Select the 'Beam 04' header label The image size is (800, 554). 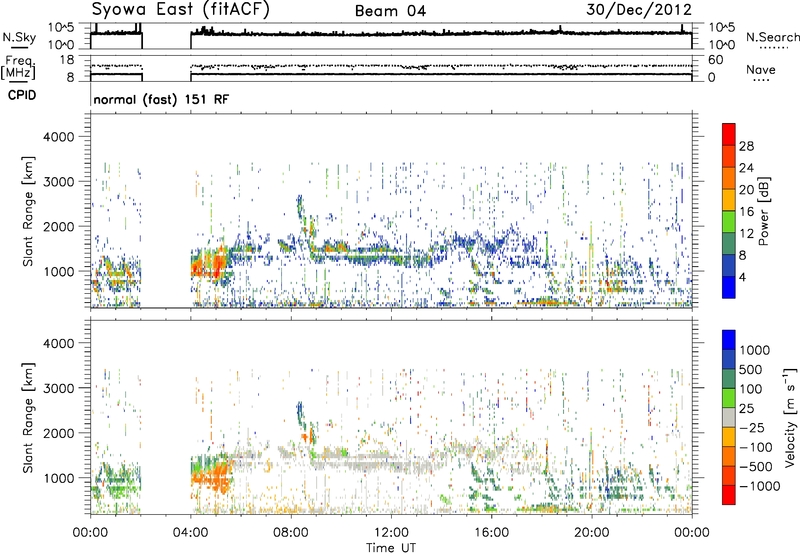click(x=390, y=11)
